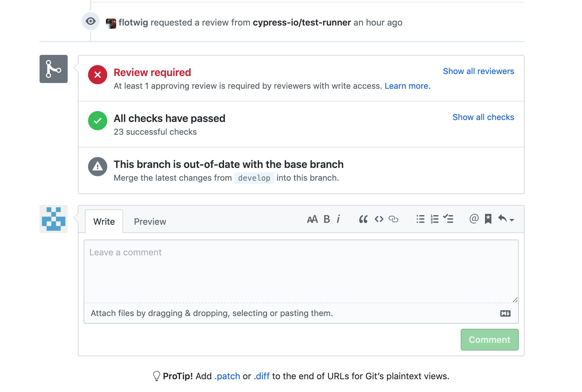Select the text size heading tool
The width and height of the screenshot is (582, 392).
click(312, 219)
